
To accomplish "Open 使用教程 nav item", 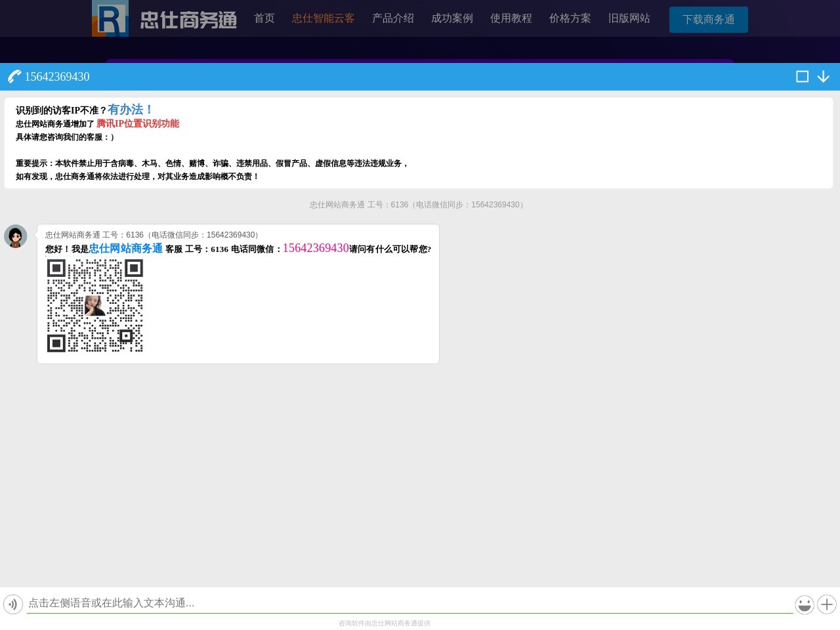I will click(x=511, y=18).
